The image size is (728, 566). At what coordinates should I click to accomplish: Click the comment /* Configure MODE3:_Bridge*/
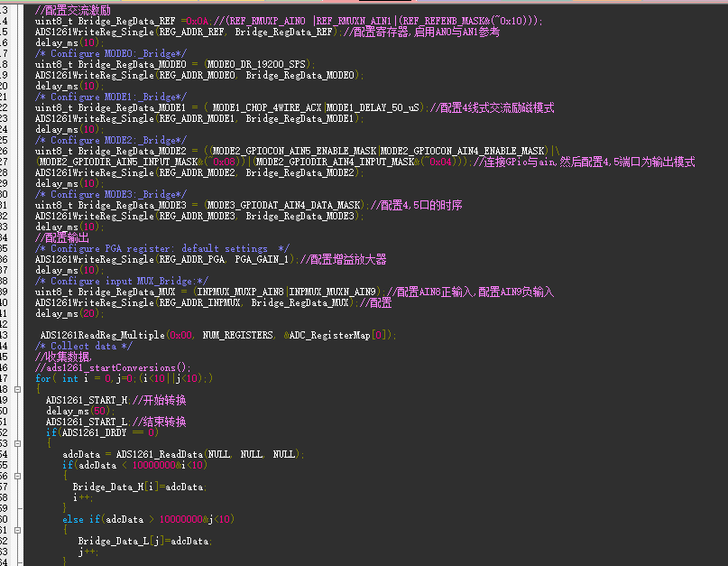[111, 194]
